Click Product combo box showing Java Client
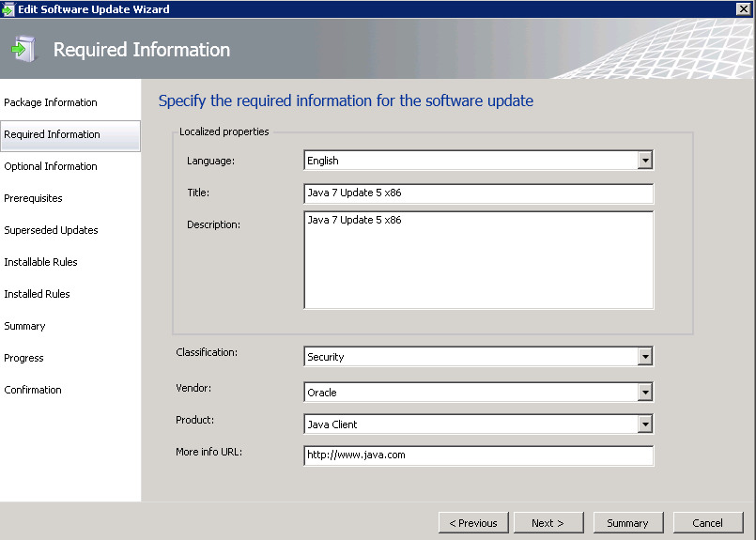Viewport: 756px width, 540px height. tap(478, 424)
